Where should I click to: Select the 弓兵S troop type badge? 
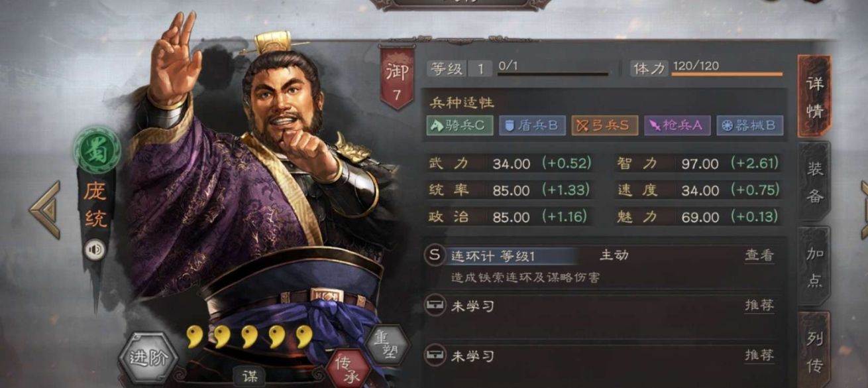[604, 125]
